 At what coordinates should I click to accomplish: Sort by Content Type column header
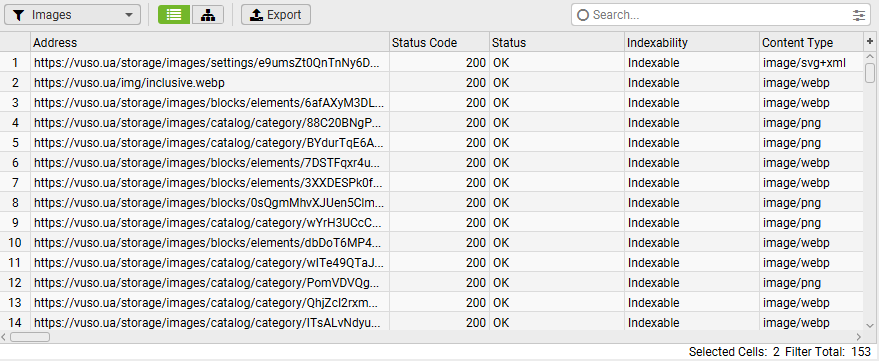point(811,43)
